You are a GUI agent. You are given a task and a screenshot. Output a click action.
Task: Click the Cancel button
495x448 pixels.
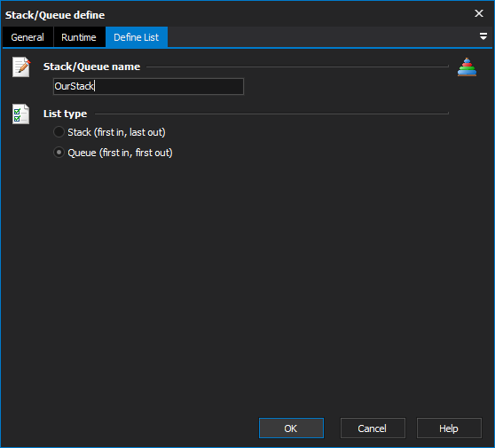(373, 428)
